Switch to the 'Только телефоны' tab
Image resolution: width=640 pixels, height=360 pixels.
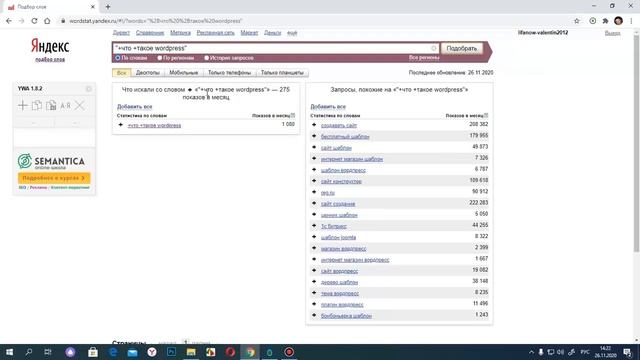point(229,73)
